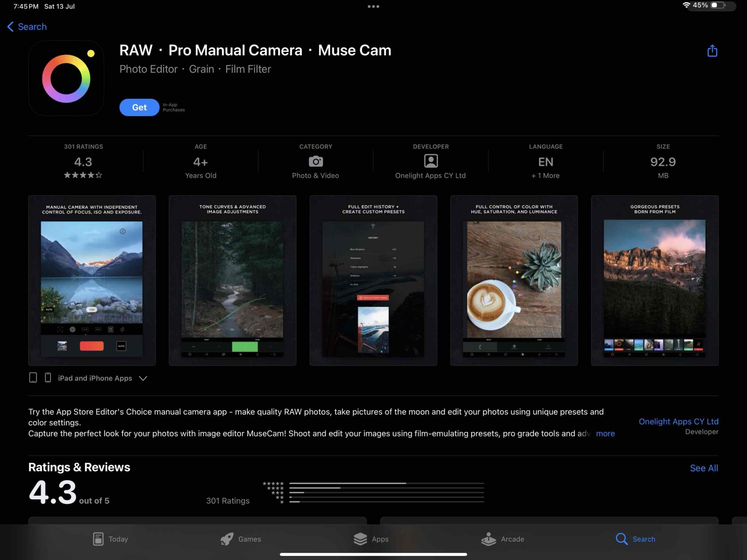The image size is (747, 560).
Task: Tap the camera icon under Category
Action: click(x=316, y=161)
